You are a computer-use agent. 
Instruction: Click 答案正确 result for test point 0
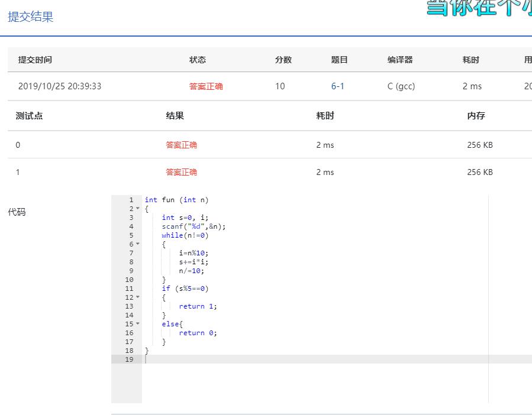coord(181,145)
